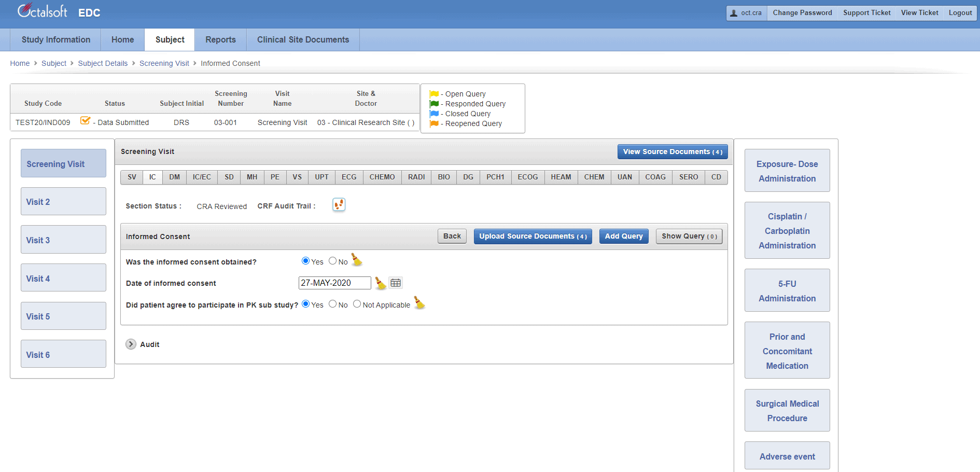This screenshot has height=472, width=980.
Task: Switch to the ECG form tab
Action: pos(349,177)
